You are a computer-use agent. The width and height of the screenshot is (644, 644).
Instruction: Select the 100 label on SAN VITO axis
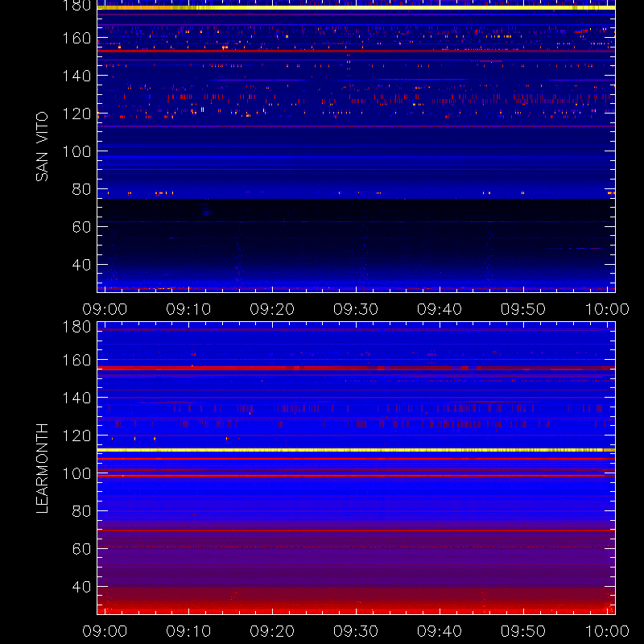pyautogui.click(x=76, y=151)
